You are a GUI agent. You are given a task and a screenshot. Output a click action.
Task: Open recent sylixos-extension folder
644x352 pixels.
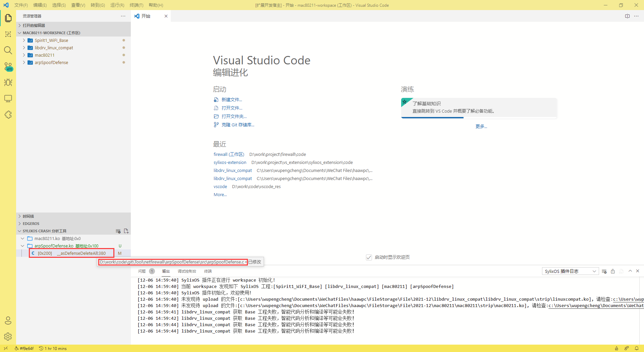pyautogui.click(x=230, y=162)
